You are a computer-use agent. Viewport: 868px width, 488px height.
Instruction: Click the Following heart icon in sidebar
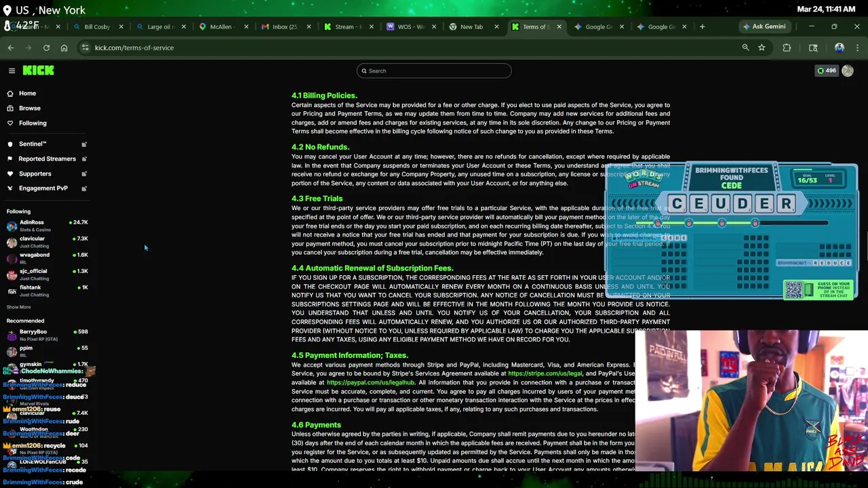tap(10, 123)
